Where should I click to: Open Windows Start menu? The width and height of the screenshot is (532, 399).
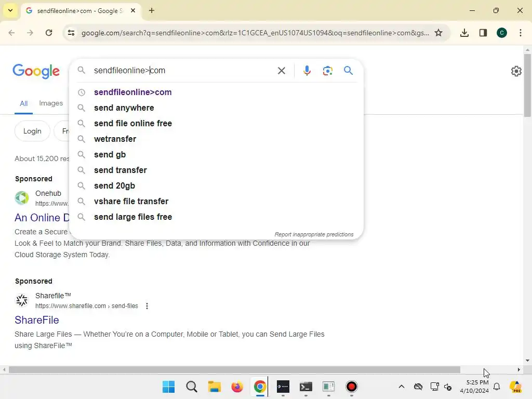click(169, 387)
